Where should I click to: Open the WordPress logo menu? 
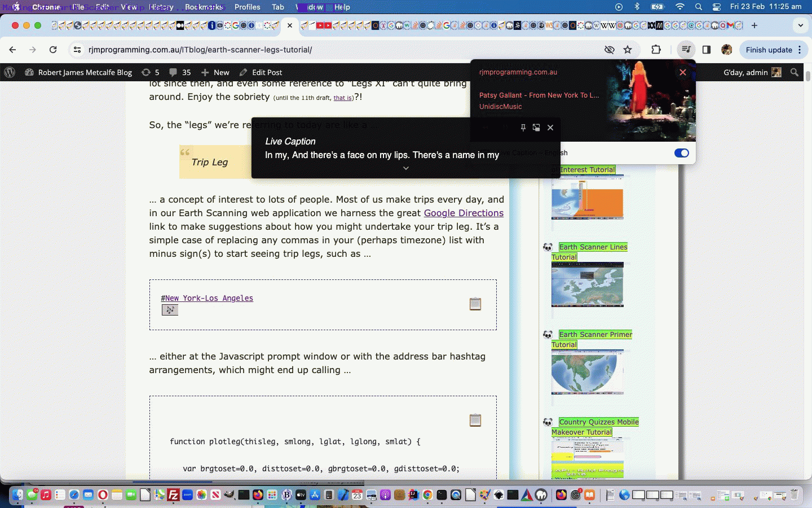[10, 72]
